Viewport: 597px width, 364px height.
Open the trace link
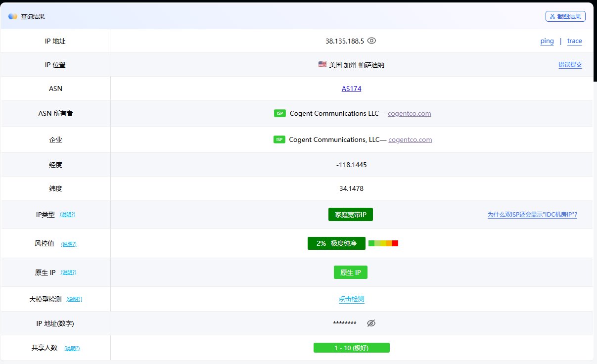point(574,41)
